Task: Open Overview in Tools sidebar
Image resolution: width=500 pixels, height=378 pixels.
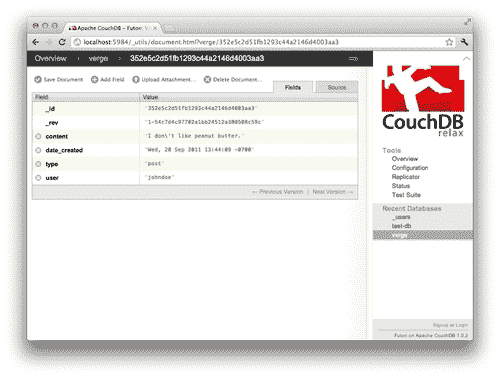Action: tap(405, 159)
